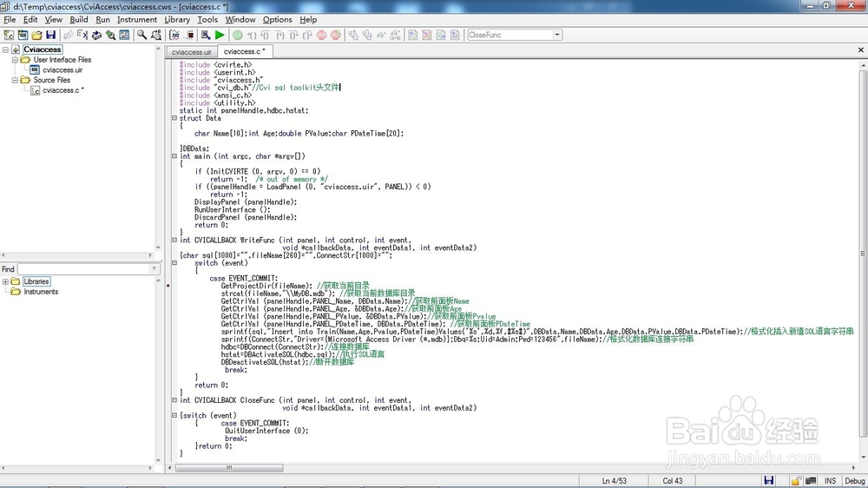This screenshot has width=868, height=488.
Task: Click the Col 43 status bar entry
Action: [673, 481]
